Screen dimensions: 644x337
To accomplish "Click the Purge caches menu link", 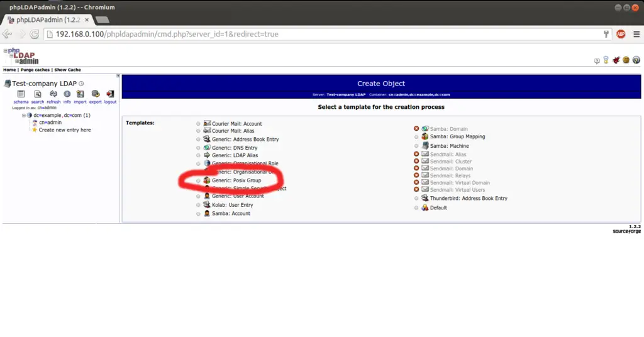I will click(x=35, y=70).
